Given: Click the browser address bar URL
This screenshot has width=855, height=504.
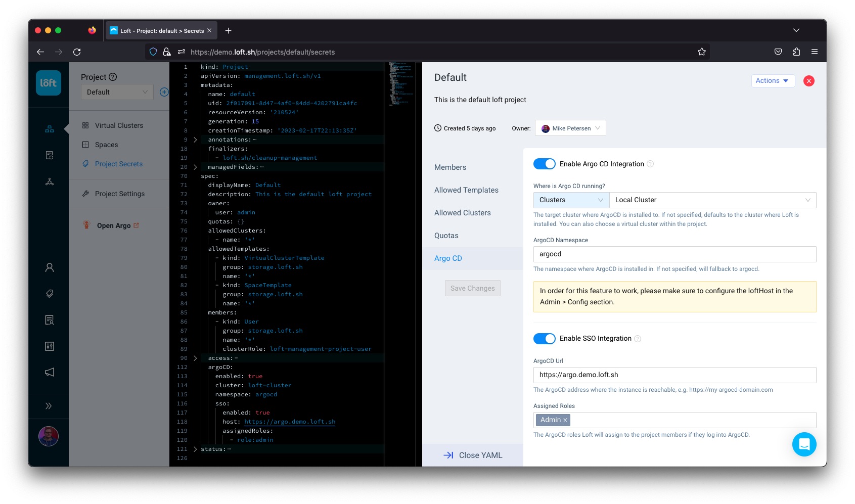Looking at the screenshot, I should tap(262, 52).
